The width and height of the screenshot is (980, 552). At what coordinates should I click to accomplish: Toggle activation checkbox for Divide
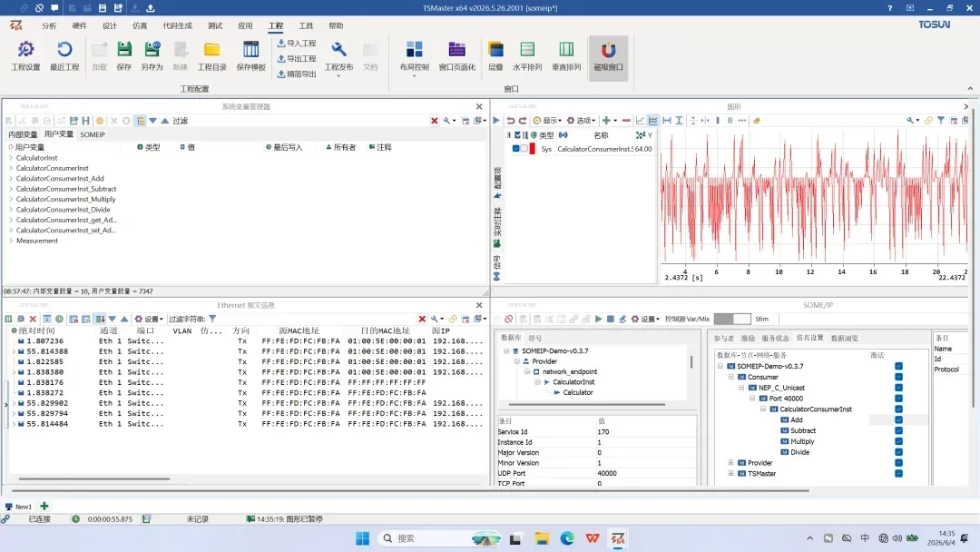tap(898, 452)
